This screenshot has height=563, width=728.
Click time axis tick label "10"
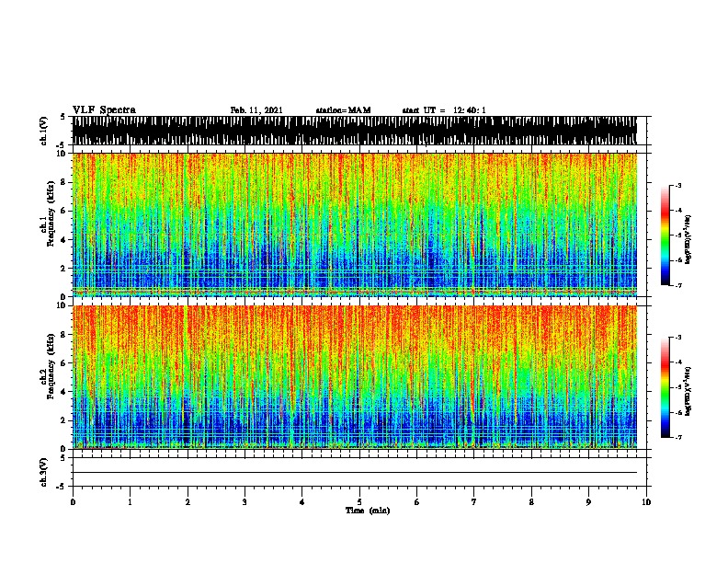pyautogui.click(x=646, y=502)
